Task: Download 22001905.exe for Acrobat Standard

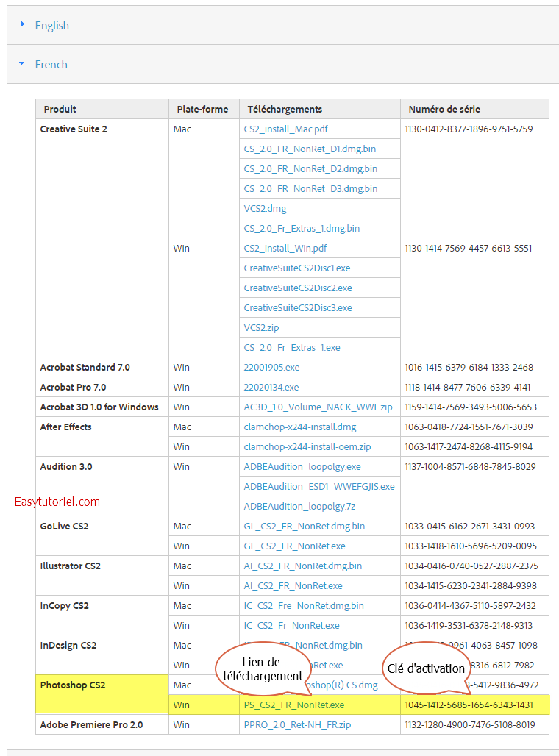Action: 271,368
